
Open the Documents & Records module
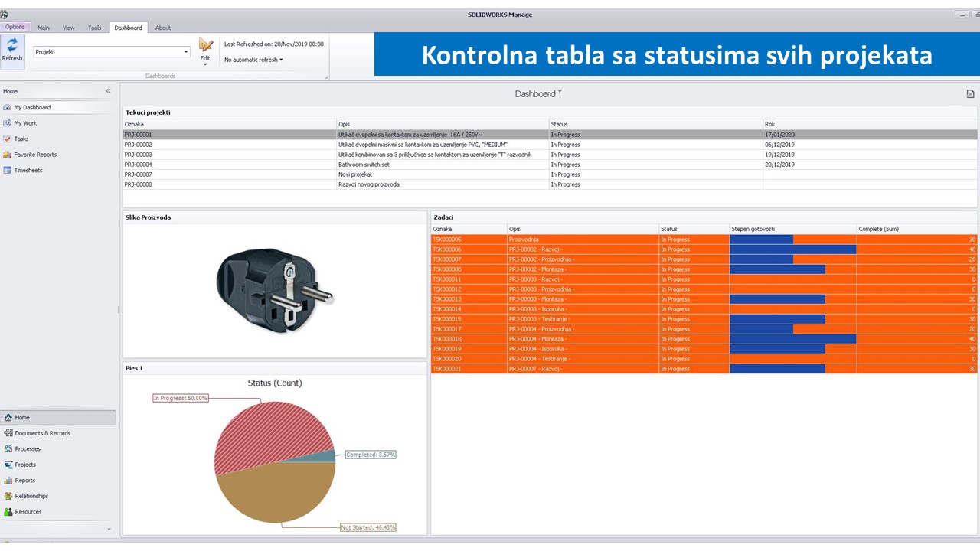point(42,433)
